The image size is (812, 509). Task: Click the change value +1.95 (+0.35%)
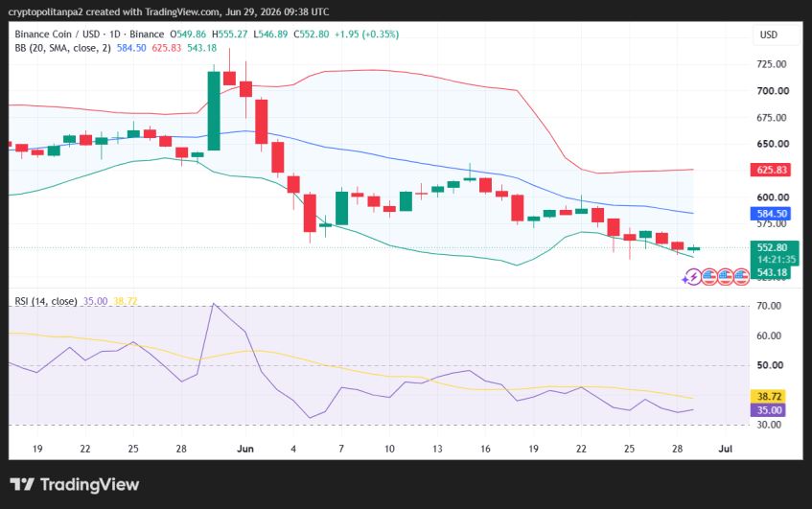[366, 35]
